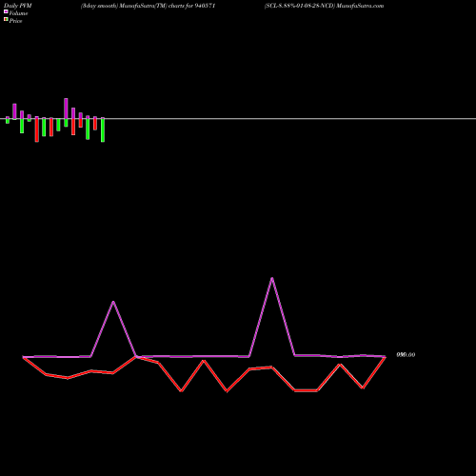476x476 pixels.
Task: Click the 'Price' legend label
Action: pos(15,21)
